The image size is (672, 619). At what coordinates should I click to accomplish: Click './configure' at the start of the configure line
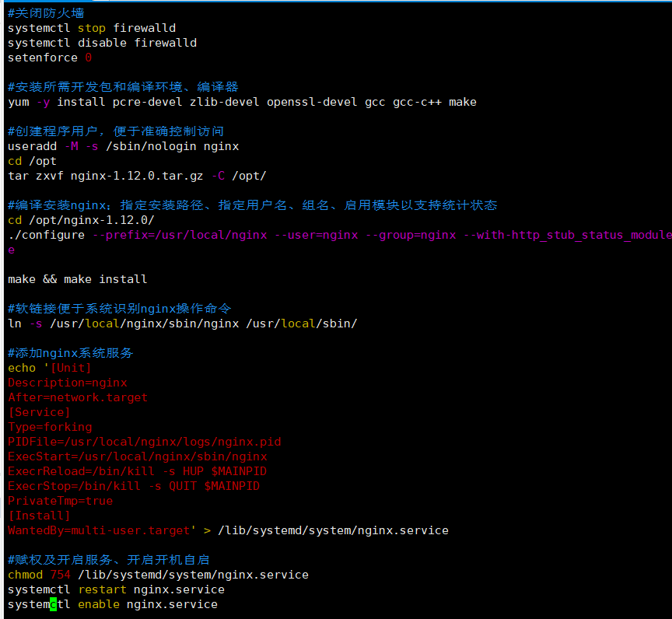pos(47,235)
